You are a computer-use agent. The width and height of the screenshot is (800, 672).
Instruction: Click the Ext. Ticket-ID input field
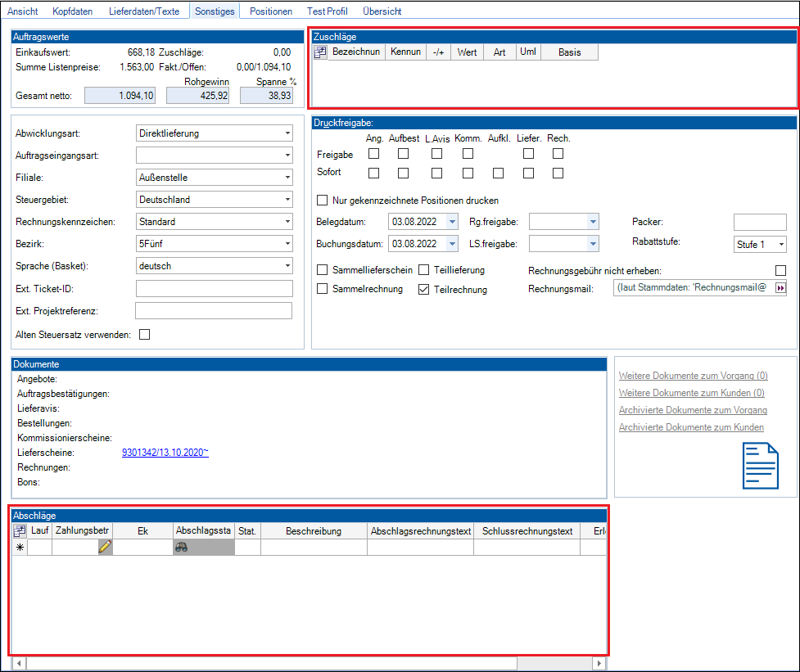[214, 288]
